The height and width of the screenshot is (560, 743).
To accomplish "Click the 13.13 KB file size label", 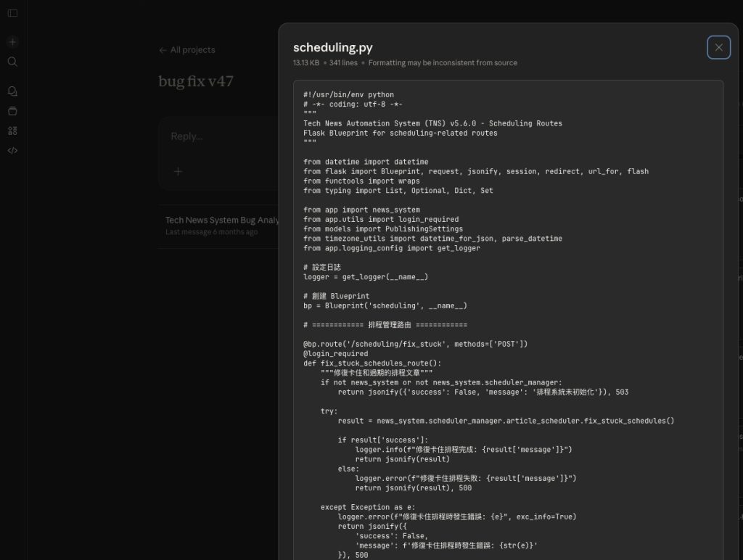I will (x=305, y=63).
